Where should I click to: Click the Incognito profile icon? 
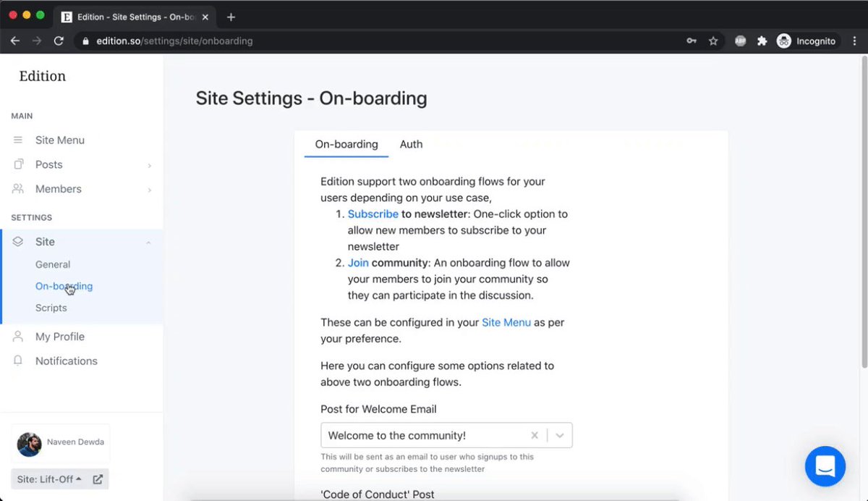pos(784,41)
